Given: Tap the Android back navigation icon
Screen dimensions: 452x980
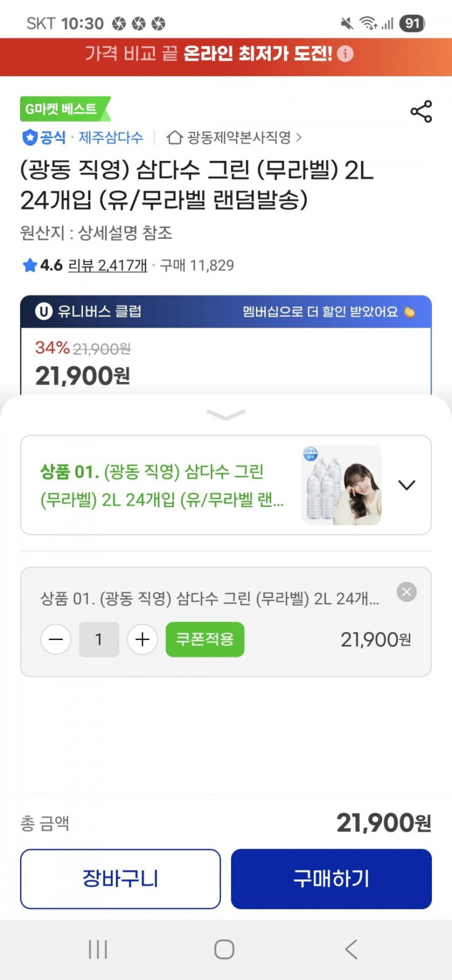Looking at the screenshot, I should (351, 950).
